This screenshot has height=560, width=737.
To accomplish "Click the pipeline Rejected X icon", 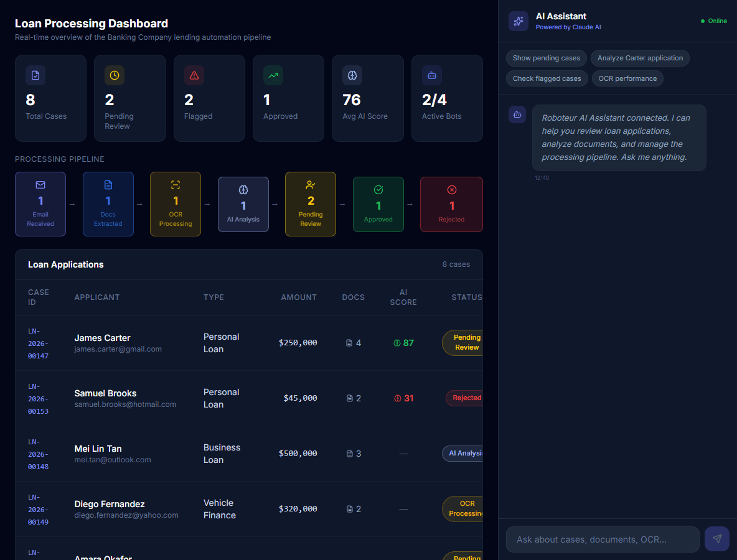I will click(x=452, y=190).
